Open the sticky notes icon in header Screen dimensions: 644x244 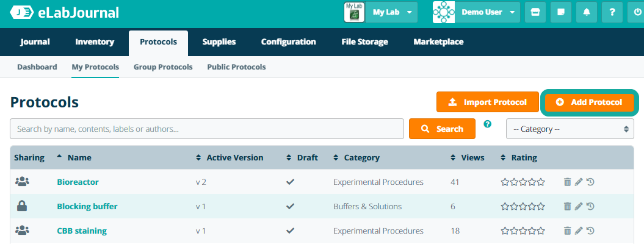tap(561, 12)
